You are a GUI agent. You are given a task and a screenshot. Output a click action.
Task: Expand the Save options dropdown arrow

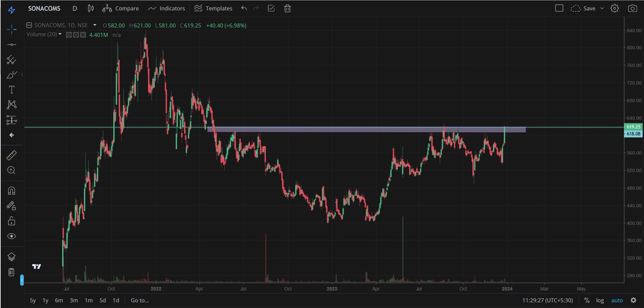[602, 8]
